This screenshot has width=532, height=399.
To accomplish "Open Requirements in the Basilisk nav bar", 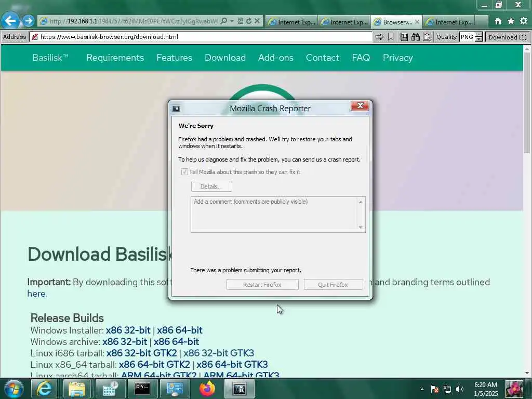I will point(115,58).
